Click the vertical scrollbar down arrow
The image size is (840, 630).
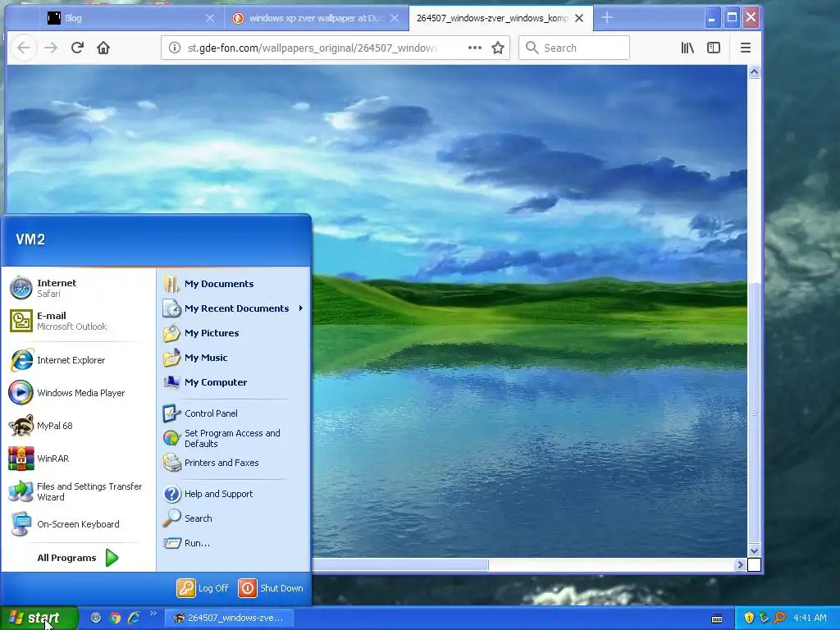pyautogui.click(x=754, y=550)
